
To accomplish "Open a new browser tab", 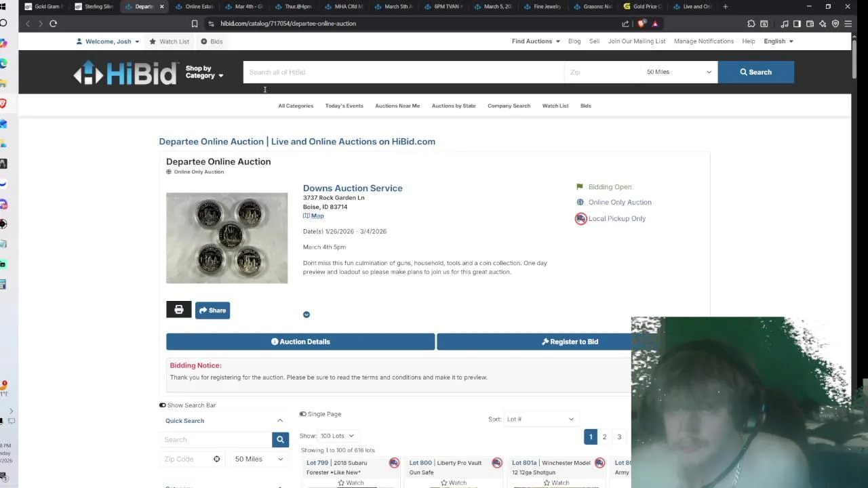I will (725, 7).
